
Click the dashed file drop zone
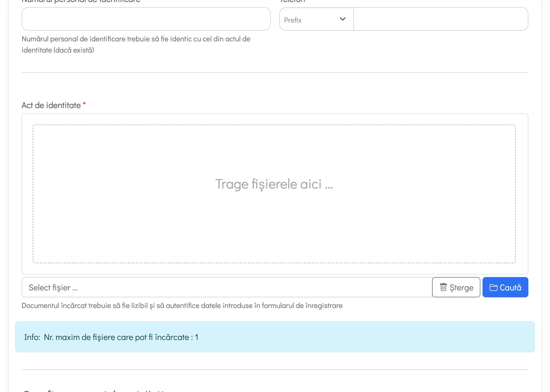click(x=274, y=194)
